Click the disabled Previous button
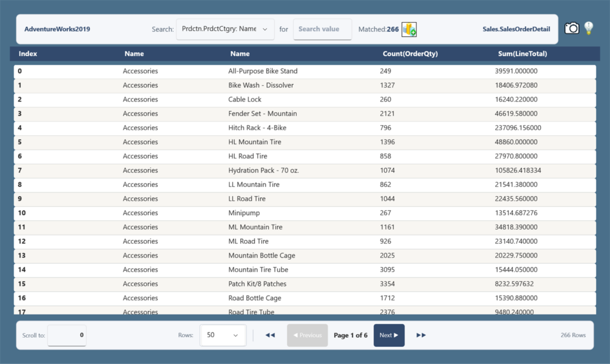The image size is (610, 364). (307, 335)
